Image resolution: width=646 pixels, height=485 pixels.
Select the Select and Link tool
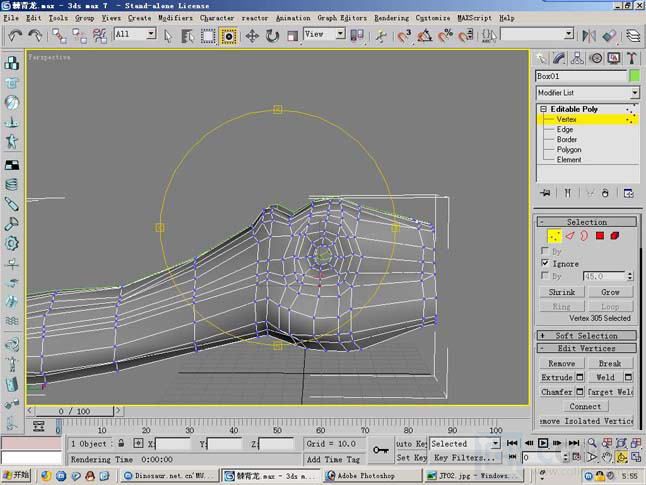pos(59,36)
